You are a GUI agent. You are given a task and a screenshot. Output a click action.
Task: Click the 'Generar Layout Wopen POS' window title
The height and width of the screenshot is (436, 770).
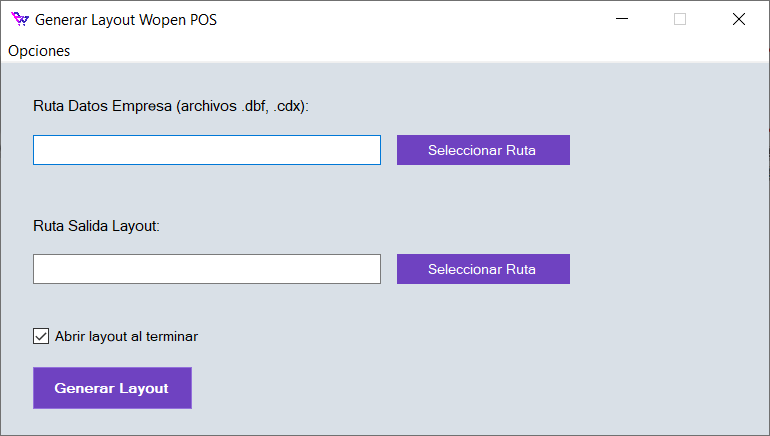126,19
